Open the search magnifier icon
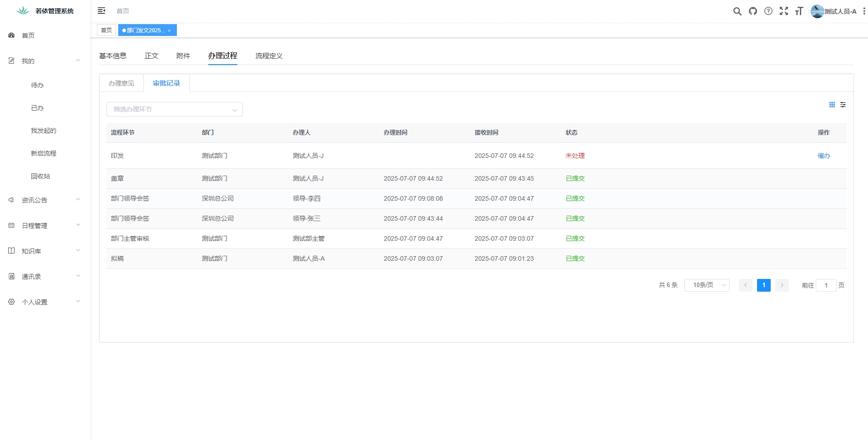This screenshot has height=440, width=868. (x=738, y=11)
